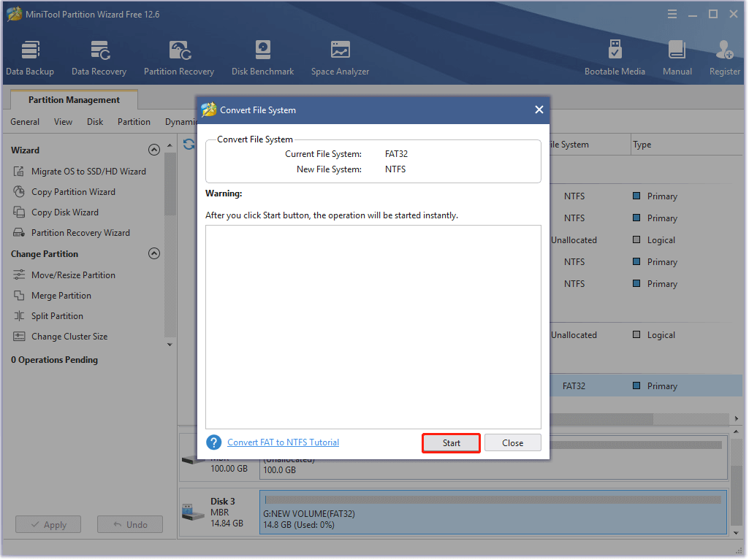Choose Split Partition
This screenshot has width=749, height=560.
click(x=47, y=317)
